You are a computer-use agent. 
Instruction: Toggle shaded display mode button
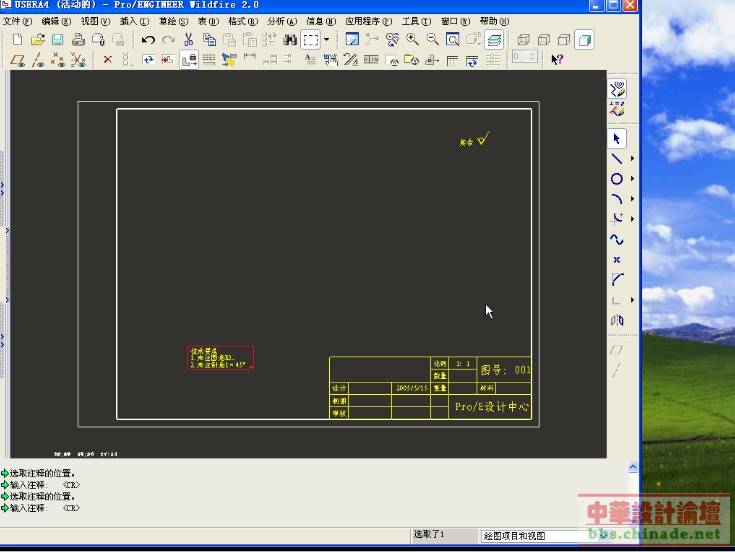click(x=584, y=40)
